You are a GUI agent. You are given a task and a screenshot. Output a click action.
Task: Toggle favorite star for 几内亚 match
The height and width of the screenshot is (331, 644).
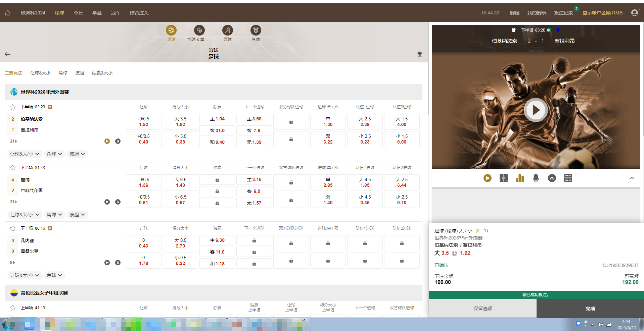(x=13, y=228)
